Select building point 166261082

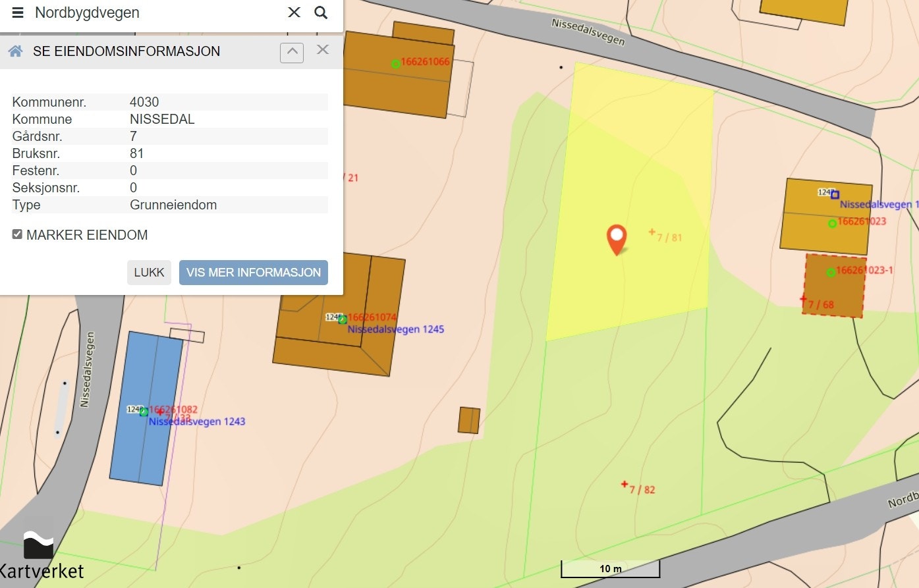[x=144, y=412]
